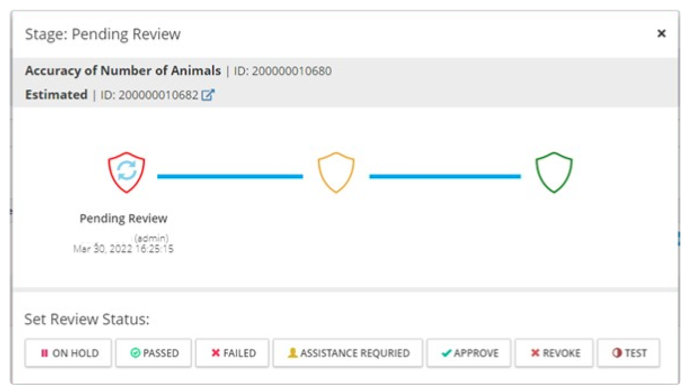Screen dimensions: 690x391
Task: Revoke the review status
Action: point(554,353)
